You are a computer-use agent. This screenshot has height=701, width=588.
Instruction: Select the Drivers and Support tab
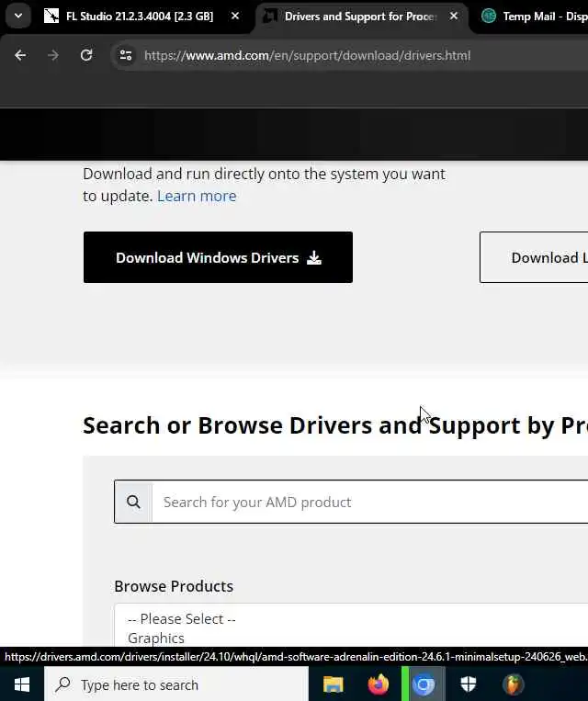point(360,17)
